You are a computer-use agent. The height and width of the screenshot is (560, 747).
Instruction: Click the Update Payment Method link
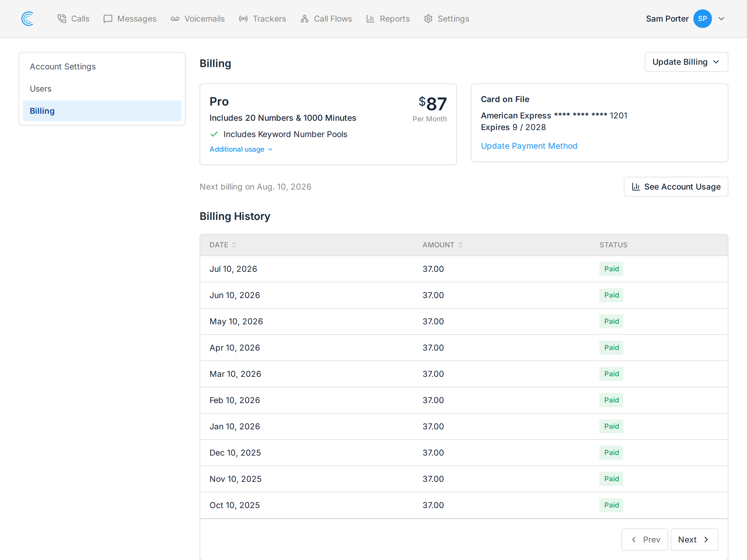[x=529, y=146]
